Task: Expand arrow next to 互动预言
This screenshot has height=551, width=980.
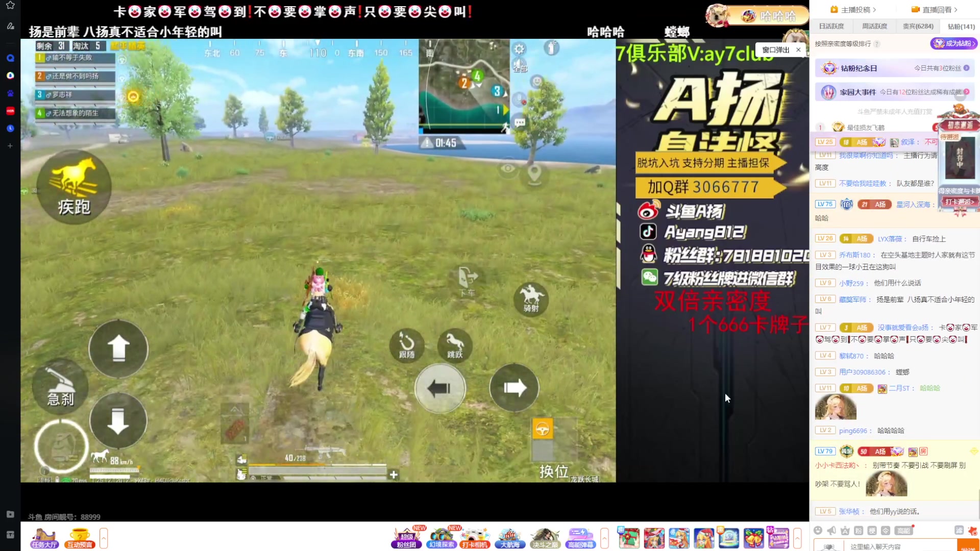Action: click(104, 538)
